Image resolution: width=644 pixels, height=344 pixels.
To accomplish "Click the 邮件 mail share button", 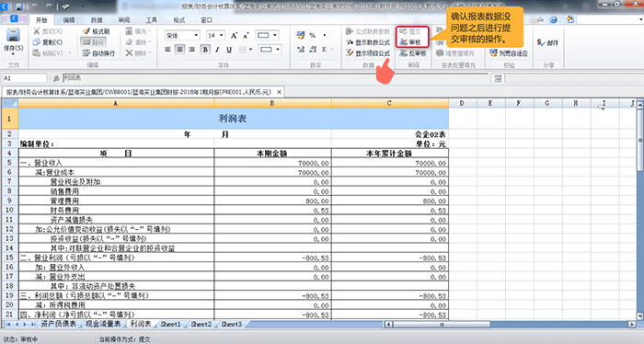I will (x=548, y=42).
